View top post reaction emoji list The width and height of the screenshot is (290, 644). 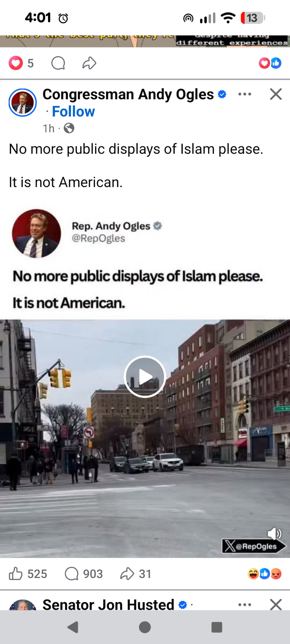point(270,63)
